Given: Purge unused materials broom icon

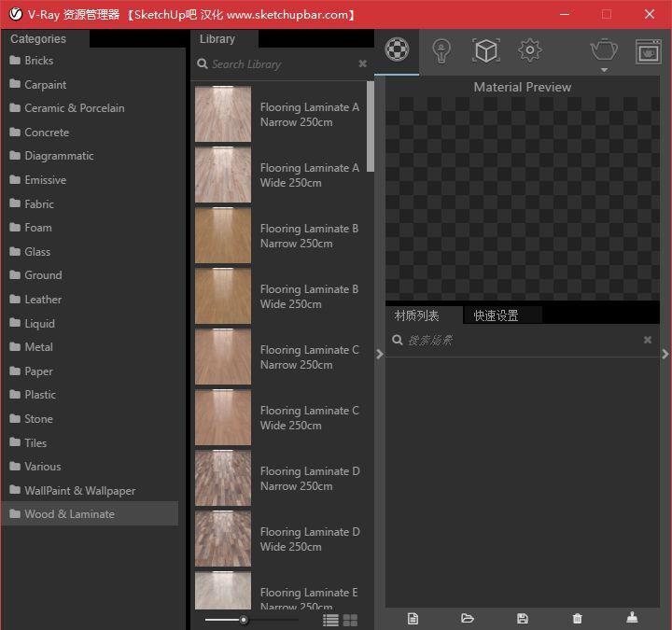Looking at the screenshot, I should click(632, 618).
